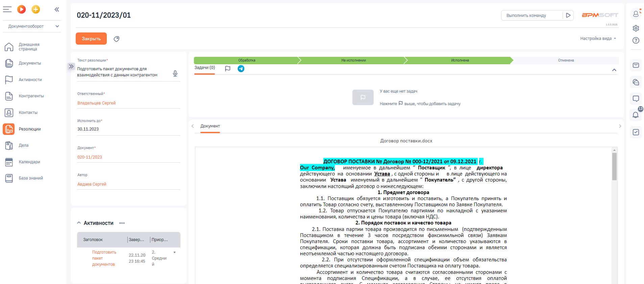The width and height of the screenshot is (644, 284).
Task: Click the microphone icon in resolution text
Action: (x=175, y=73)
